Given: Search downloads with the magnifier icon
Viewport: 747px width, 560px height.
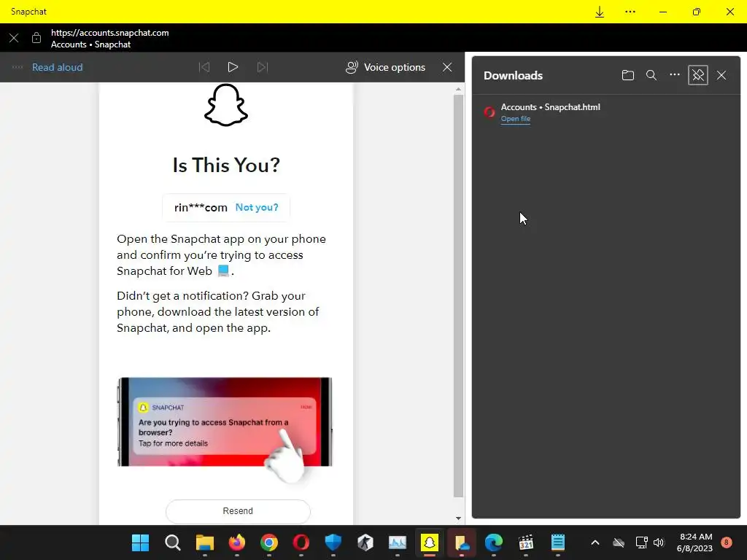Looking at the screenshot, I should (651, 75).
